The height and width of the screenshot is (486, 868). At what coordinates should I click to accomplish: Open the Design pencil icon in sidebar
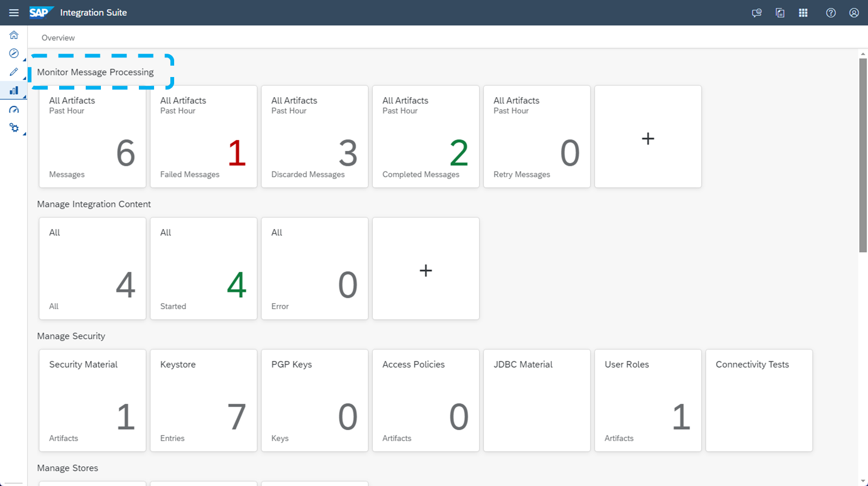tap(14, 72)
